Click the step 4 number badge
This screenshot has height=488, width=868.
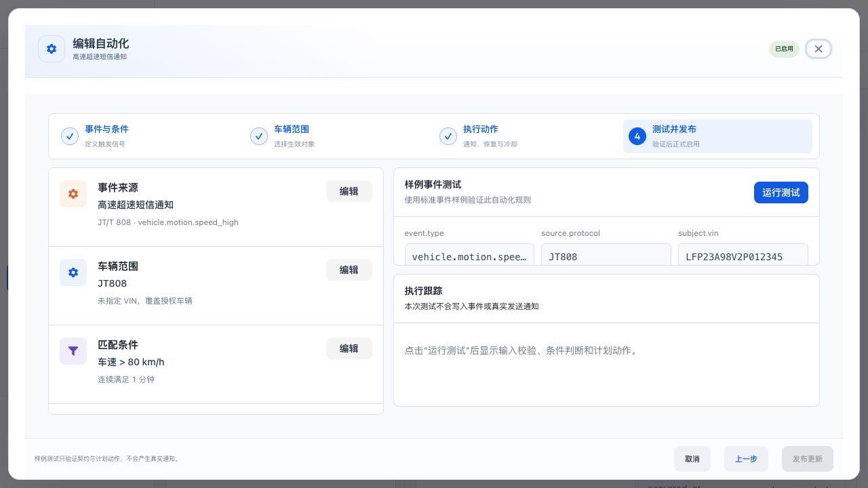click(x=637, y=136)
